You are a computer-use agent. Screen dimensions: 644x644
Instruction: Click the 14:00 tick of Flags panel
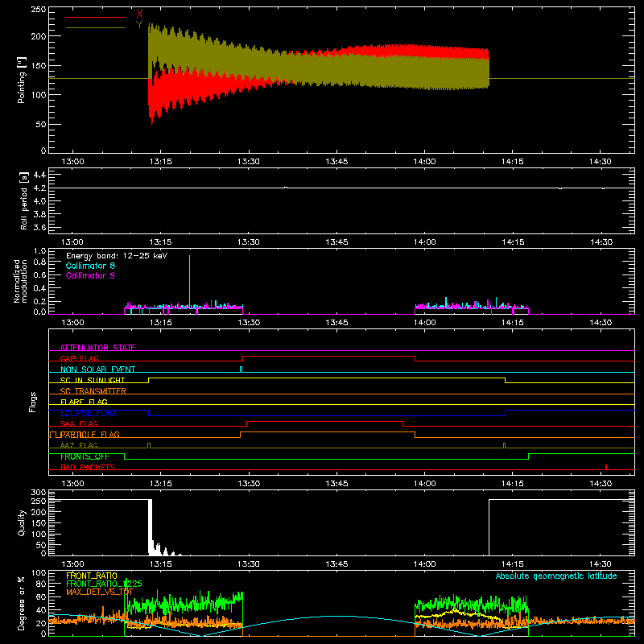(424, 484)
